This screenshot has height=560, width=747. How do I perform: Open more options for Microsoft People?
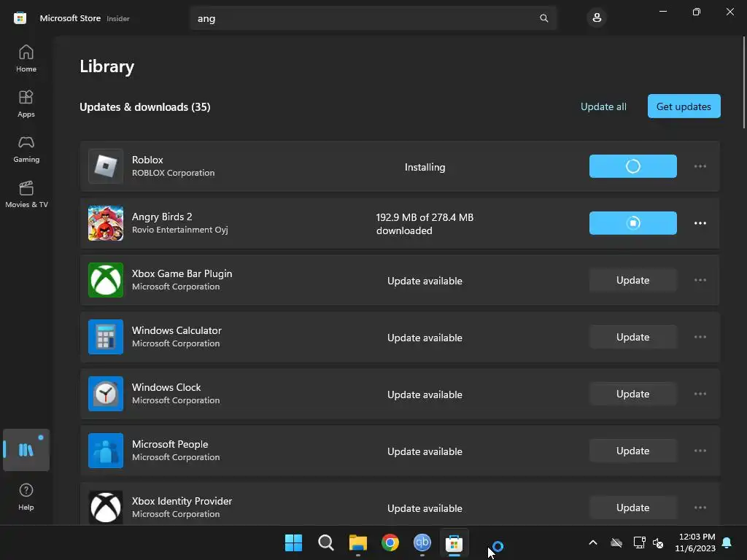(700, 451)
